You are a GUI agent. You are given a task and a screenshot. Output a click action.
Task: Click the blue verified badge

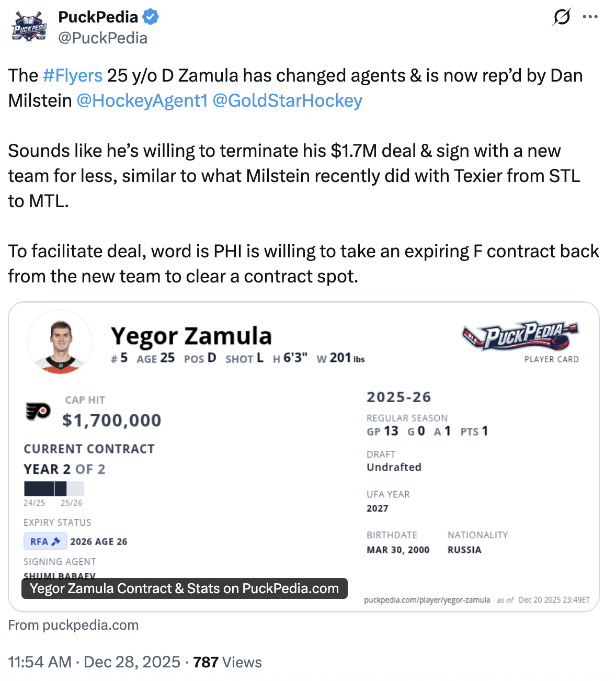151,17
